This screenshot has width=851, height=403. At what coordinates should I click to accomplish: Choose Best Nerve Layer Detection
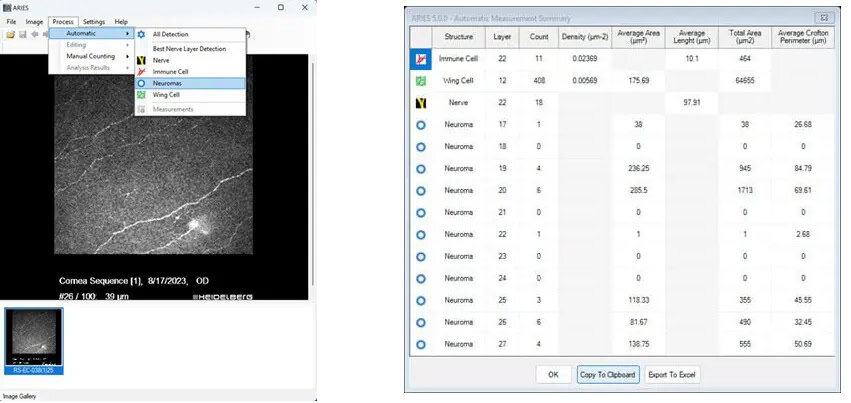click(190, 49)
